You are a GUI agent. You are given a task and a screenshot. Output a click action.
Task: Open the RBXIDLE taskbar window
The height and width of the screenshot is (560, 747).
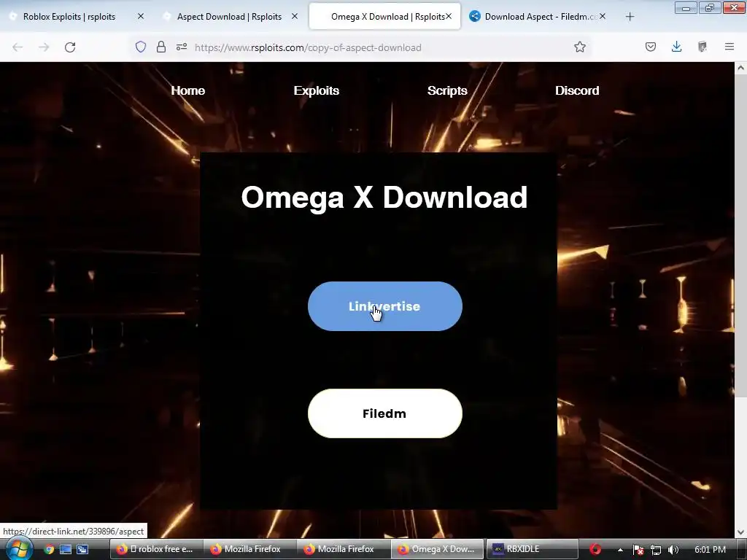click(x=532, y=549)
